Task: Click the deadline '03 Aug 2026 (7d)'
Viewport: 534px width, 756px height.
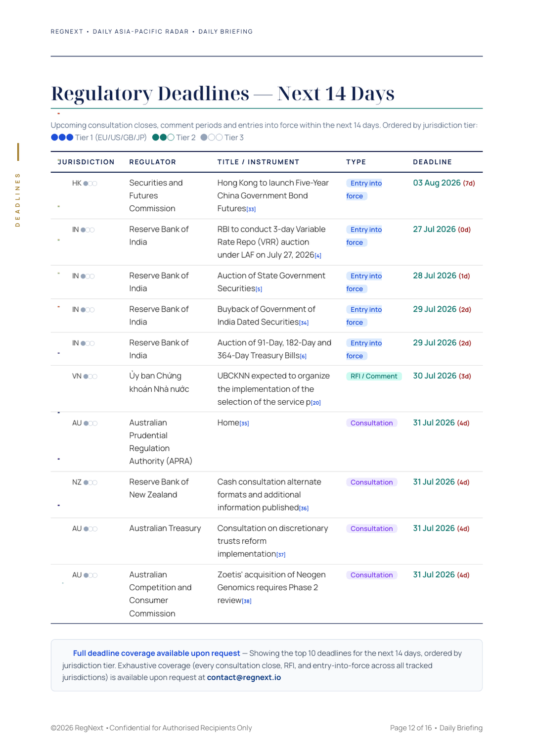Action: click(x=444, y=183)
